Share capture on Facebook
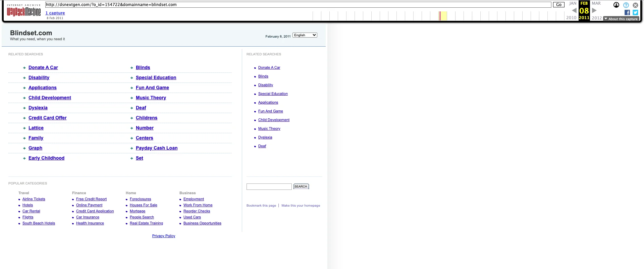This screenshot has width=644, height=269. click(627, 12)
